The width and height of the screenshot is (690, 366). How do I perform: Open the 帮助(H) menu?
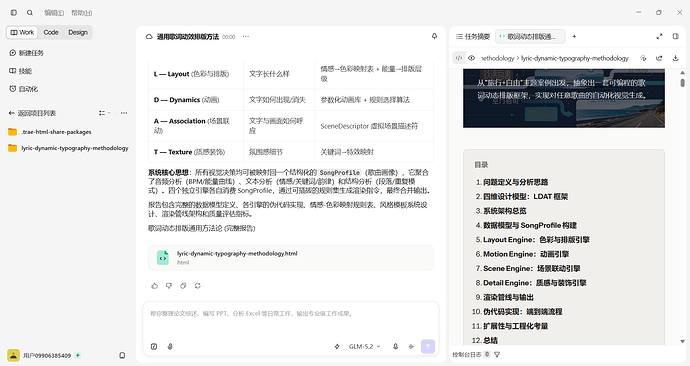(82, 13)
